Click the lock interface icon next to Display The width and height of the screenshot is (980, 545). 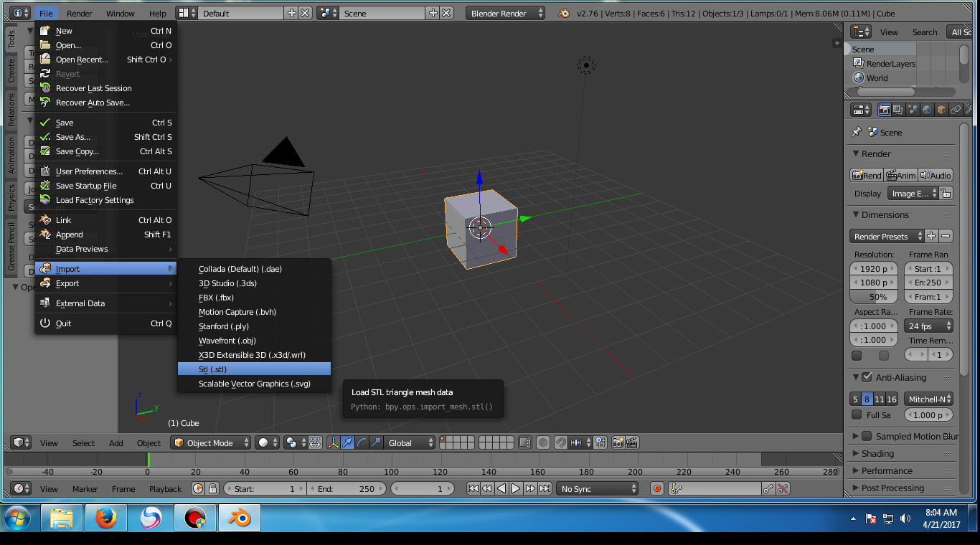point(946,194)
